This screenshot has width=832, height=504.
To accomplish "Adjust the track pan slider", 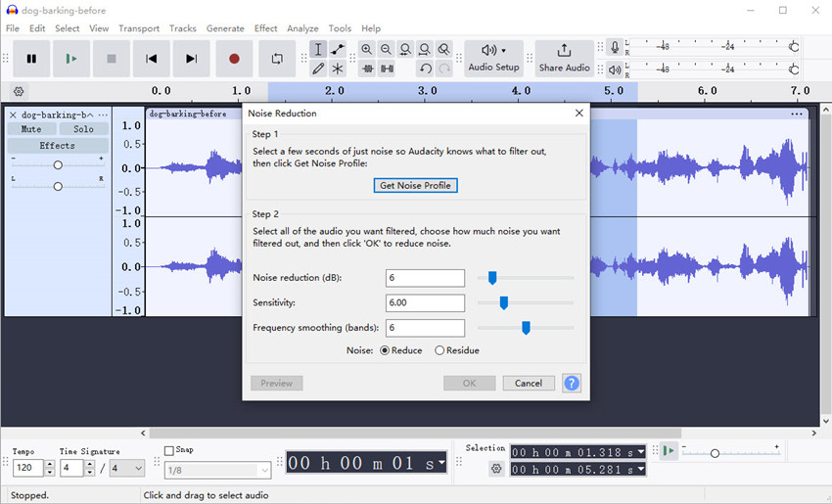I will tap(58, 186).
